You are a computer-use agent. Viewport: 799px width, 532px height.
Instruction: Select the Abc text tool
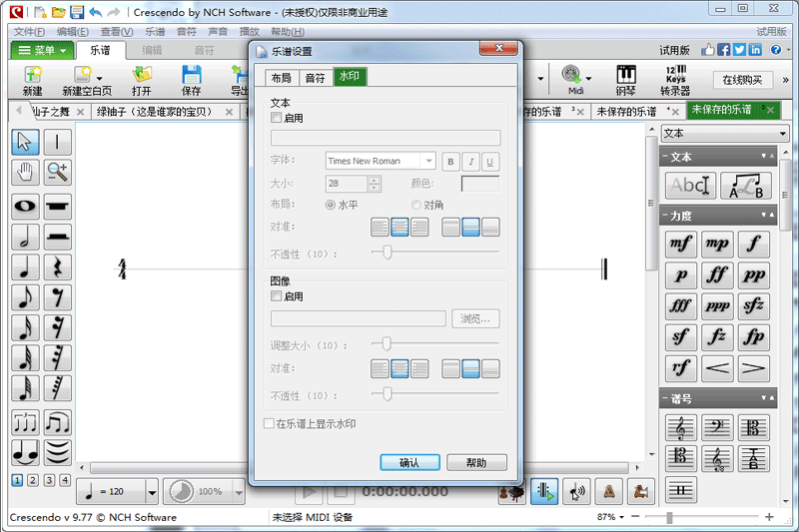(x=690, y=186)
